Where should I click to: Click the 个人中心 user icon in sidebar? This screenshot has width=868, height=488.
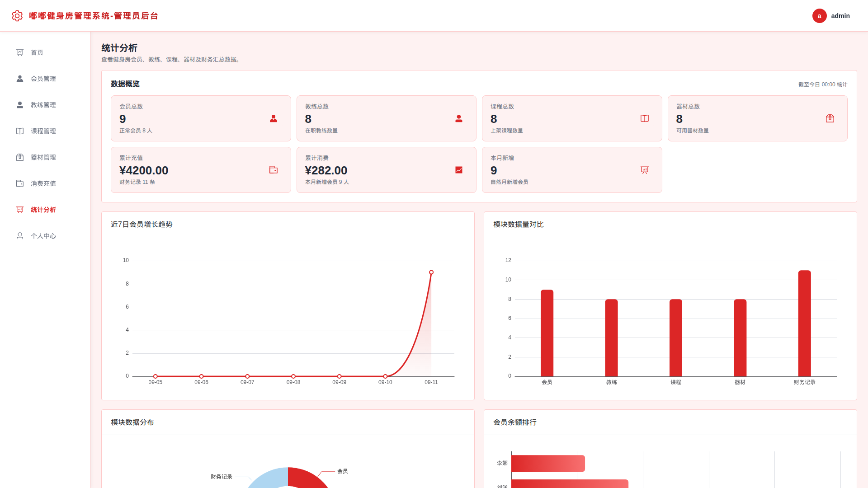tap(20, 236)
